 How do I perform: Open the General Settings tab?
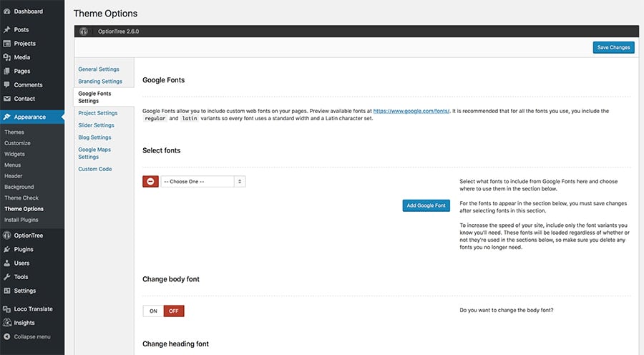click(99, 69)
